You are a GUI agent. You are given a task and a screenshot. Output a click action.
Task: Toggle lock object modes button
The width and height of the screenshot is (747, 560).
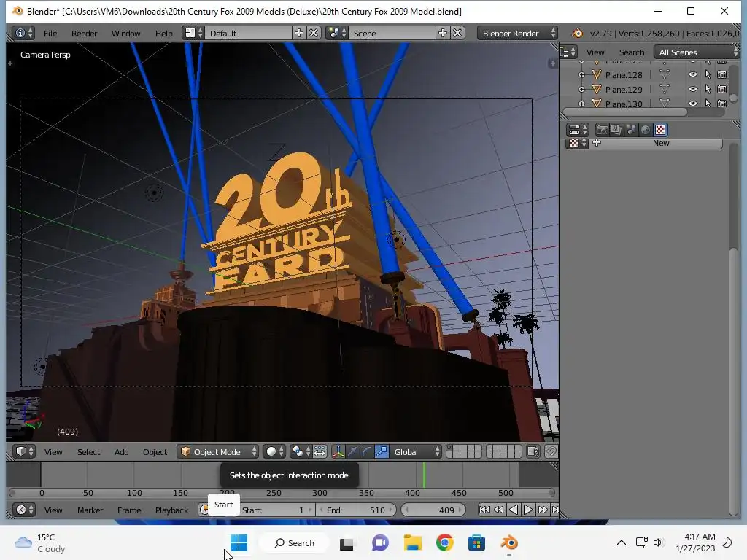point(533,451)
